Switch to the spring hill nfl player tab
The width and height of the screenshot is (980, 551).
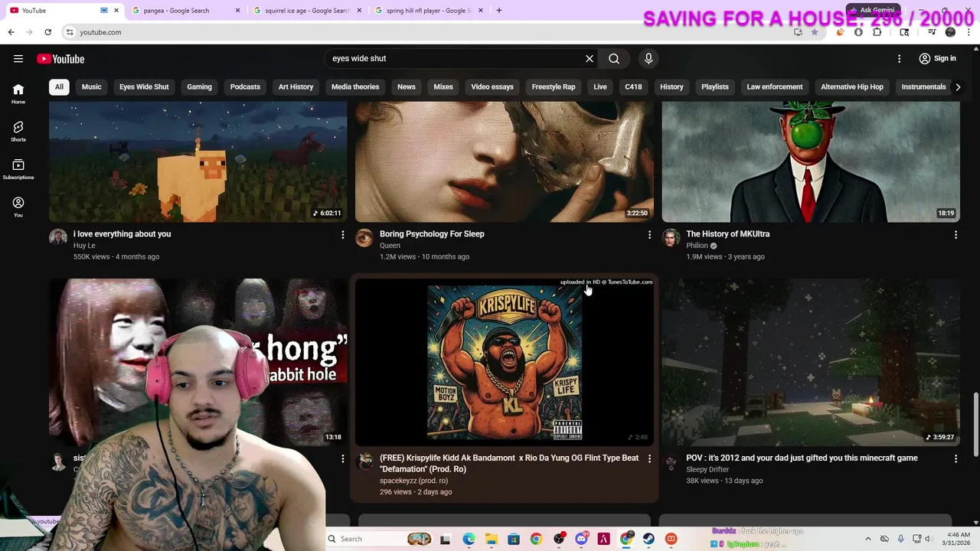coord(429,11)
